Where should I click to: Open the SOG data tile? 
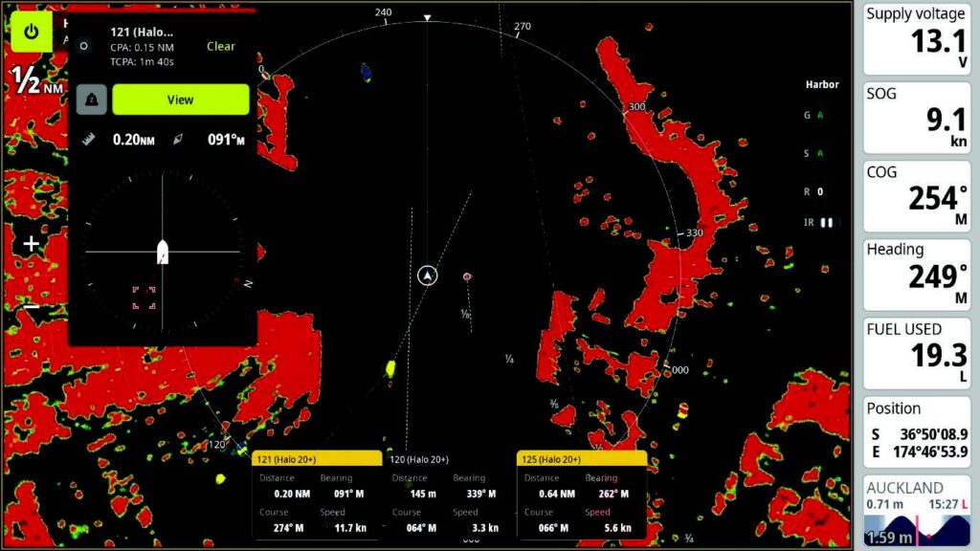[x=917, y=118]
